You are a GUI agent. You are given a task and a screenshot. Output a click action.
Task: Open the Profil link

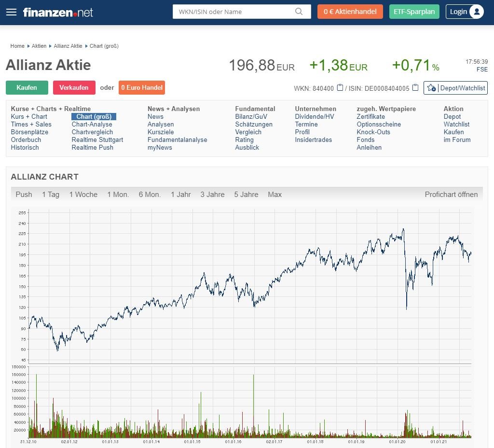302,132
